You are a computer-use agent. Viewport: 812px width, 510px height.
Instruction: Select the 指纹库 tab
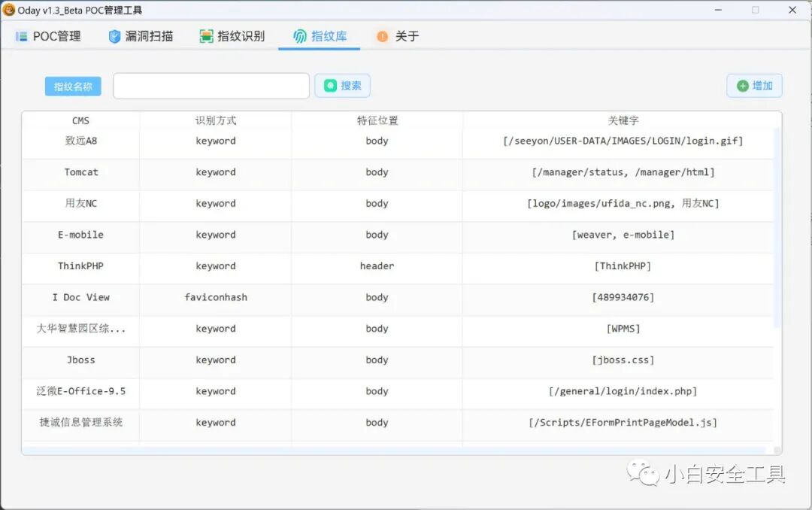pyautogui.click(x=320, y=36)
